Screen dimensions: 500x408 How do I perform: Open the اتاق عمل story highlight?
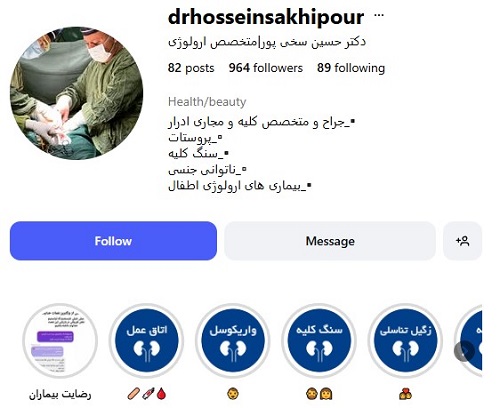point(147,341)
